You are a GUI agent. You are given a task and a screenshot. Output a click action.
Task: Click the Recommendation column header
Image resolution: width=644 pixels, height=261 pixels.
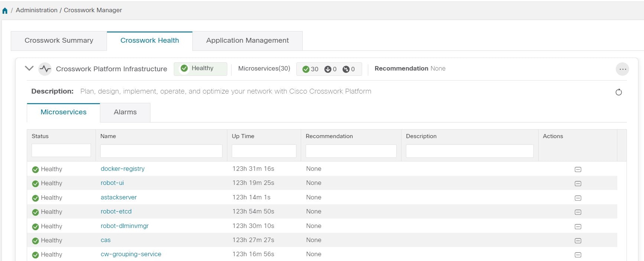click(329, 136)
